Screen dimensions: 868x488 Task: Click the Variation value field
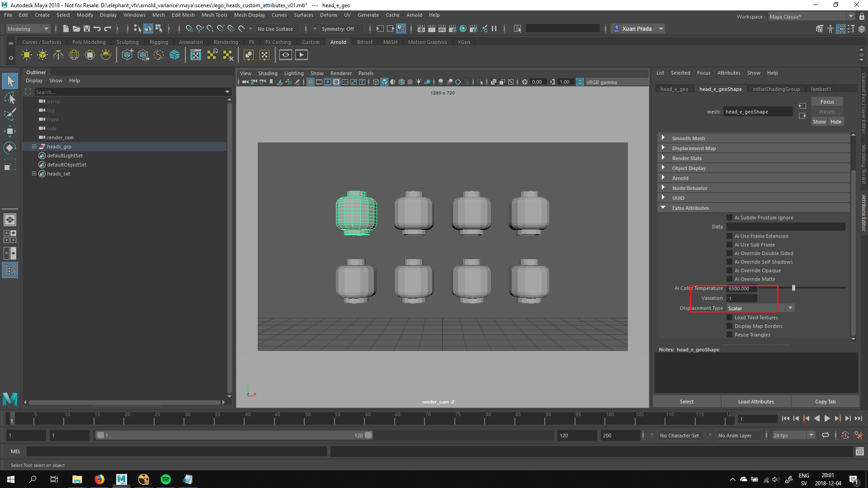pyautogui.click(x=741, y=298)
